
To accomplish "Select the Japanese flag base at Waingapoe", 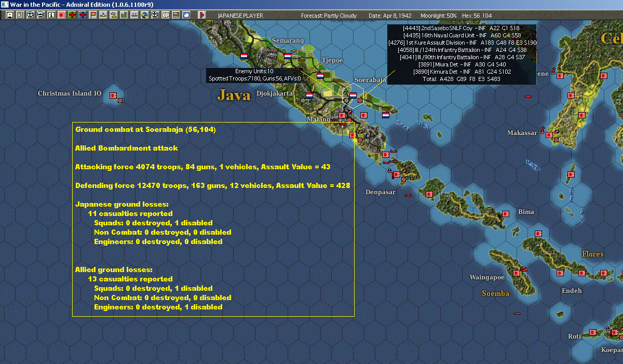I will click(x=516, y=273).
